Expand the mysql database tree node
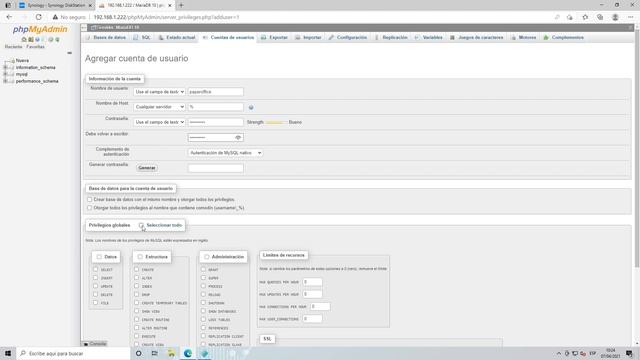The image size is (640, 360). point(6,74)
